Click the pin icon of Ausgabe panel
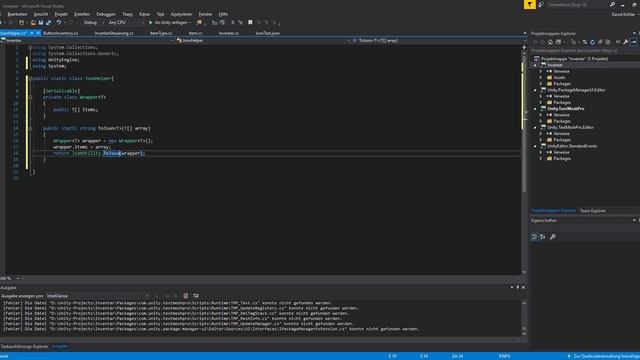Screen dimensions: 640x360 tap(518, 287)
